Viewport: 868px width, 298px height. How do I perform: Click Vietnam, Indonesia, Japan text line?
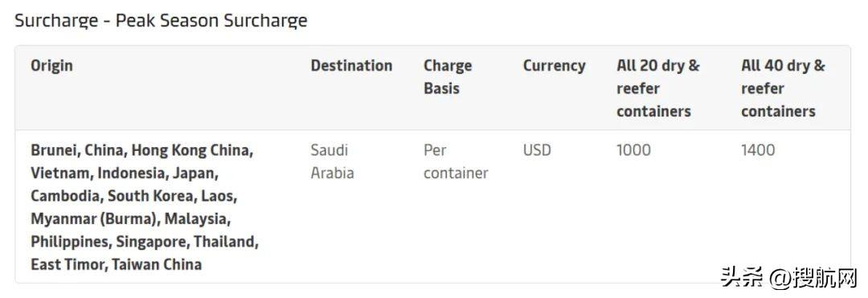point(125,173)
